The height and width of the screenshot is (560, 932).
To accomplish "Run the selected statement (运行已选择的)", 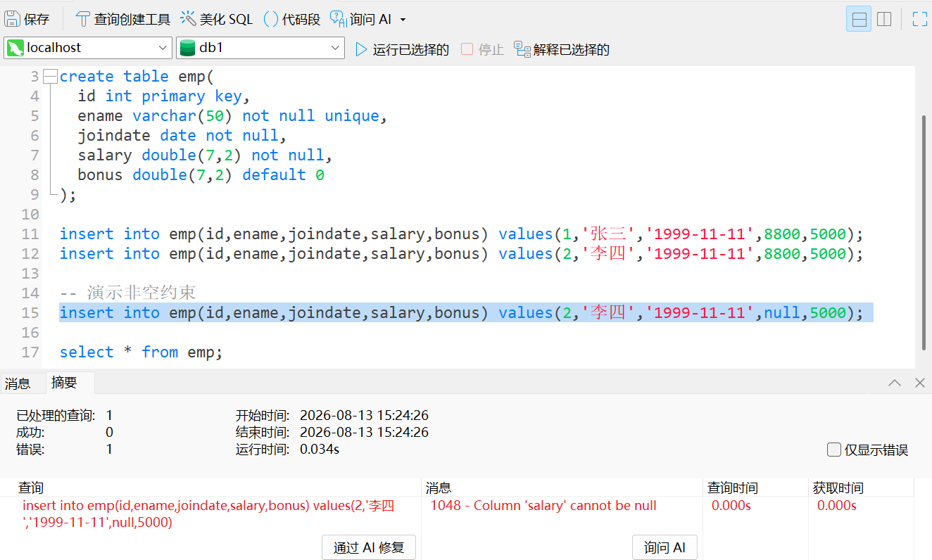I will pyautogui.click(x=402, y=49).
